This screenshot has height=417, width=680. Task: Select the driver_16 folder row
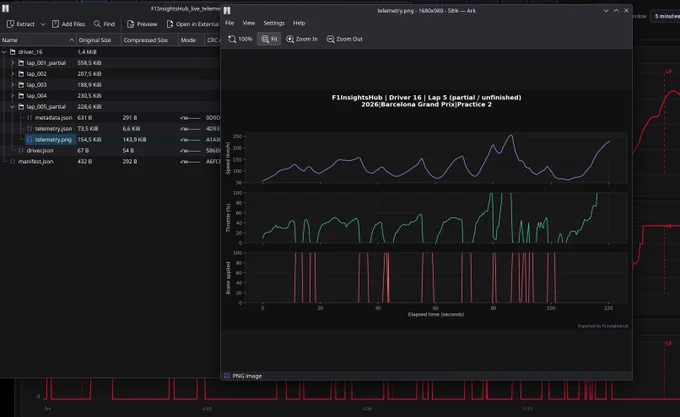pos(110,52)
